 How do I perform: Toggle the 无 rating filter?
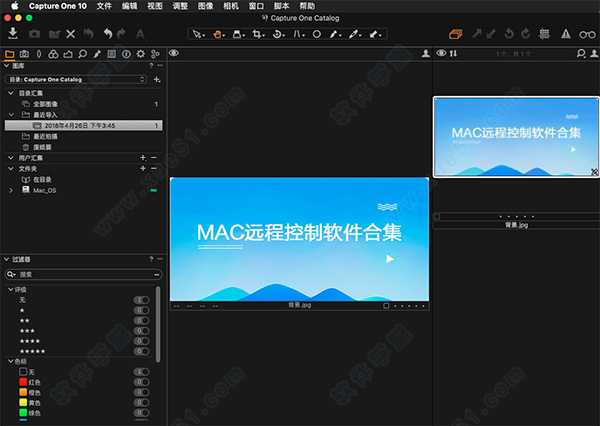pyautogui.click(x=142, y=300)
